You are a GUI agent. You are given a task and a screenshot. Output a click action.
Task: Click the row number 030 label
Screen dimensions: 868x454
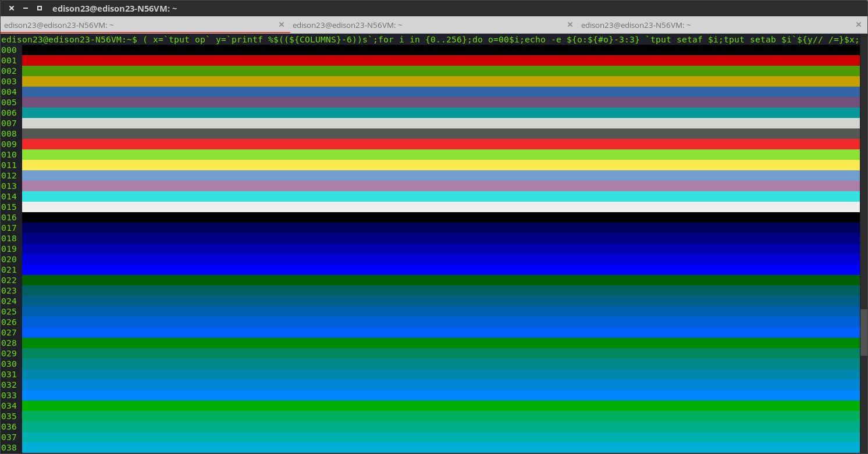(9, 364)
